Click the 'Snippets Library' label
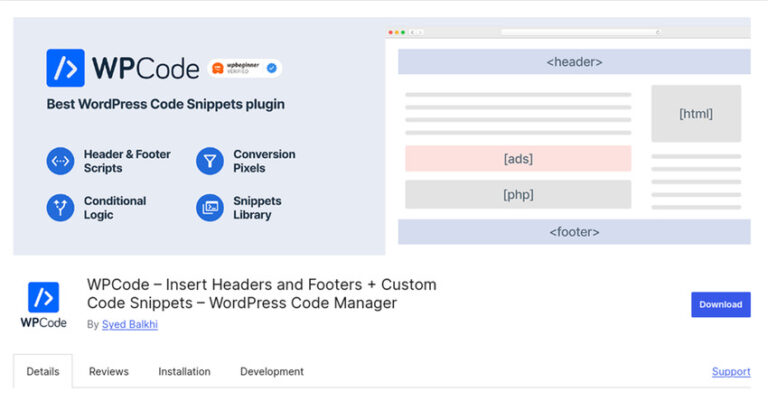The image size is (768, 401). (257, 208)
